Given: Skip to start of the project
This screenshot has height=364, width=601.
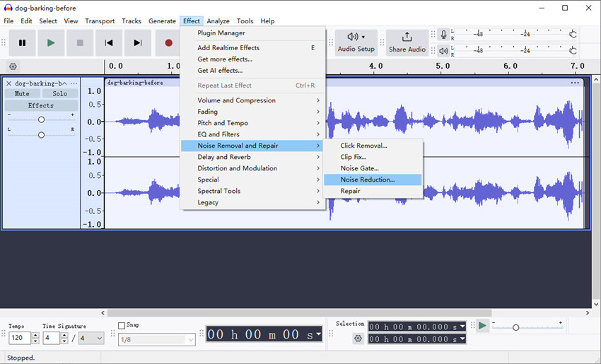Looking at the screenshot, I should [x=109, y=43].
